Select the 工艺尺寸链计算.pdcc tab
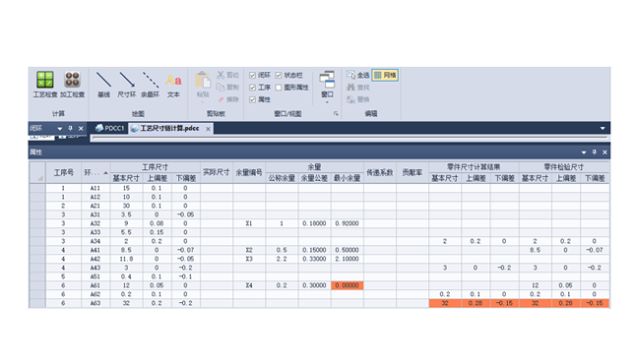Viewport: 635px width, 364px height. [x=170, y=128]
